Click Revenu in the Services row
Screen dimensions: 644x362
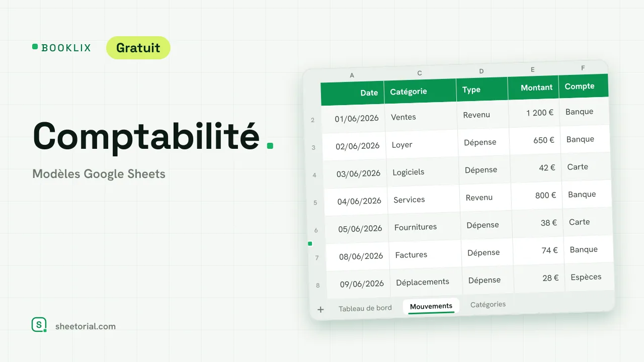(479, 198)
